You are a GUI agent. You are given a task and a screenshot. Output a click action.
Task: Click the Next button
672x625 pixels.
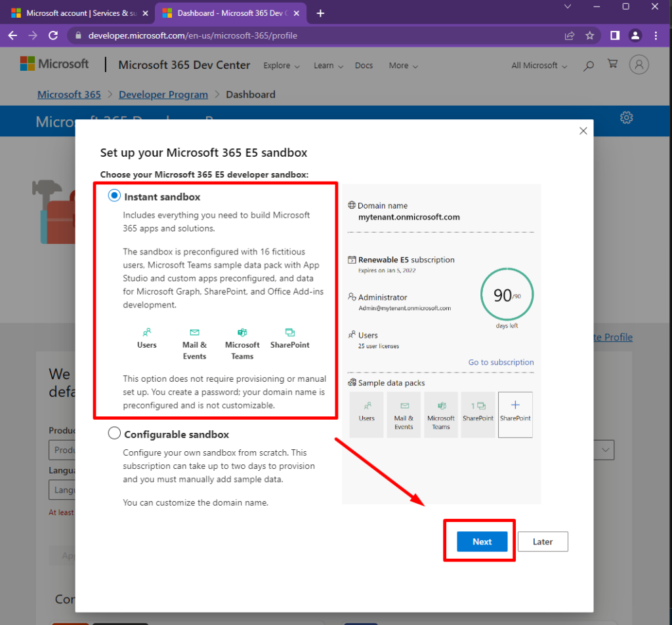(482, 542)
